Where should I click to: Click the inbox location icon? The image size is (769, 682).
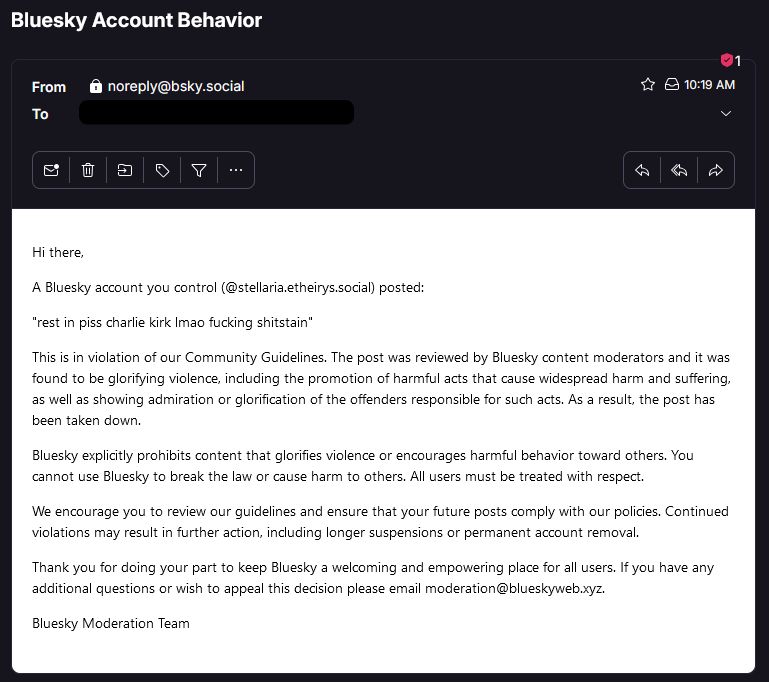click(x=672, y=85)
